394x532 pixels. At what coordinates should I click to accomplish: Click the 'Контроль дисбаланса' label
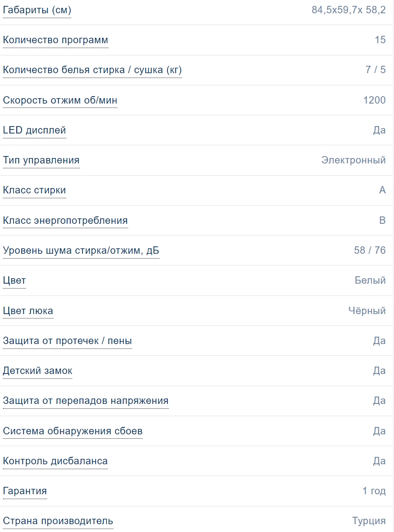coord(55,461)
